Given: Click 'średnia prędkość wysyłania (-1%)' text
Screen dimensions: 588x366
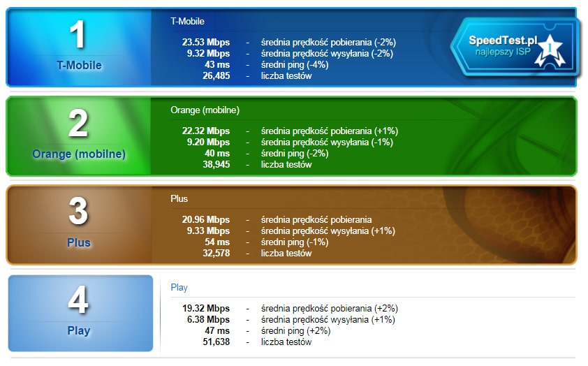Looking at the screenshot, I should 327,142.
